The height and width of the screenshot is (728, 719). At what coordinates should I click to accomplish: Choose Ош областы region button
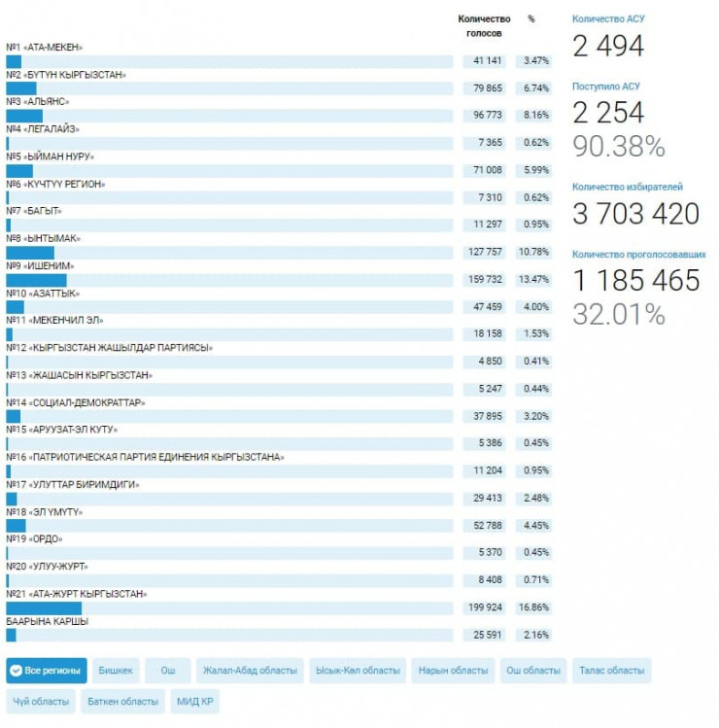533,671
